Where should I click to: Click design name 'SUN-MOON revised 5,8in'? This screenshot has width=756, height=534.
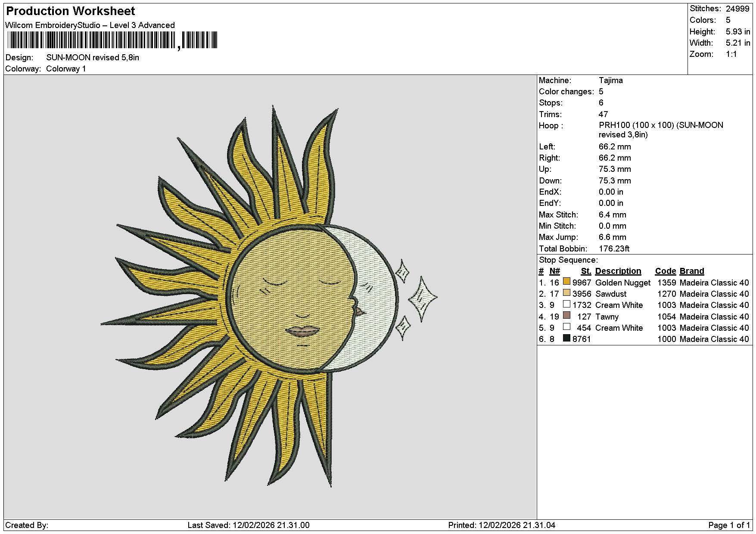pyautogui.click(x=93, y=57)
